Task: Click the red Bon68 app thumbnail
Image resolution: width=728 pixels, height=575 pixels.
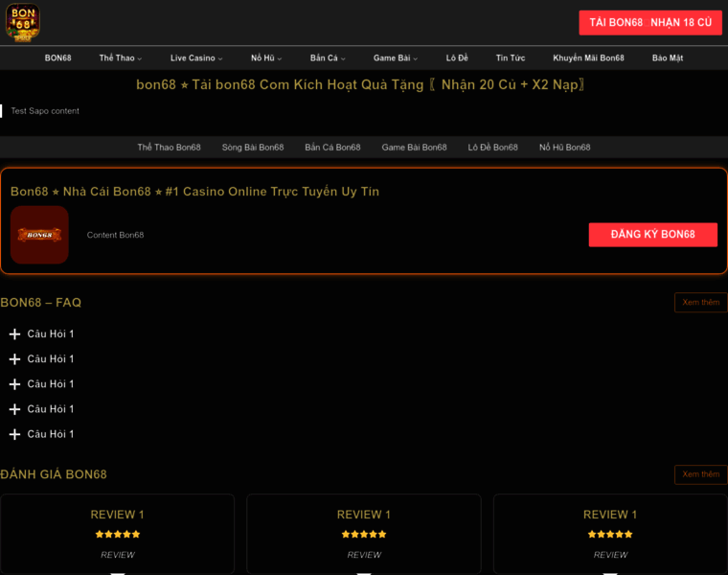Action: 39,235
